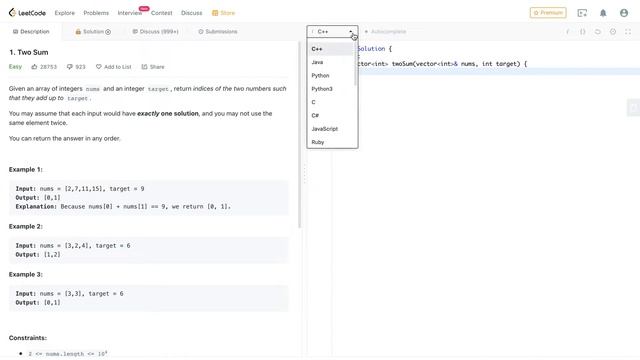
Task: Click the twoSum code line in editor
Action: (x=442, y=64)
